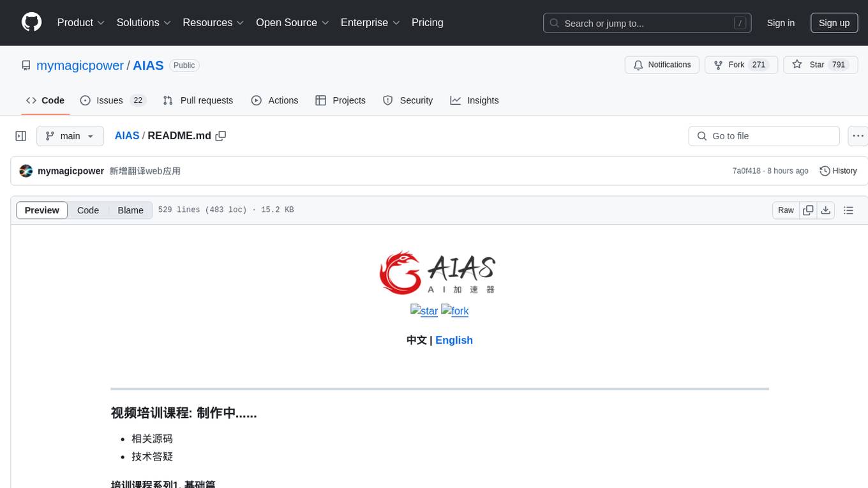Click the Issues count badge 22
The width and height of the screenshot is (868, 488).
(x=137, y=100)
